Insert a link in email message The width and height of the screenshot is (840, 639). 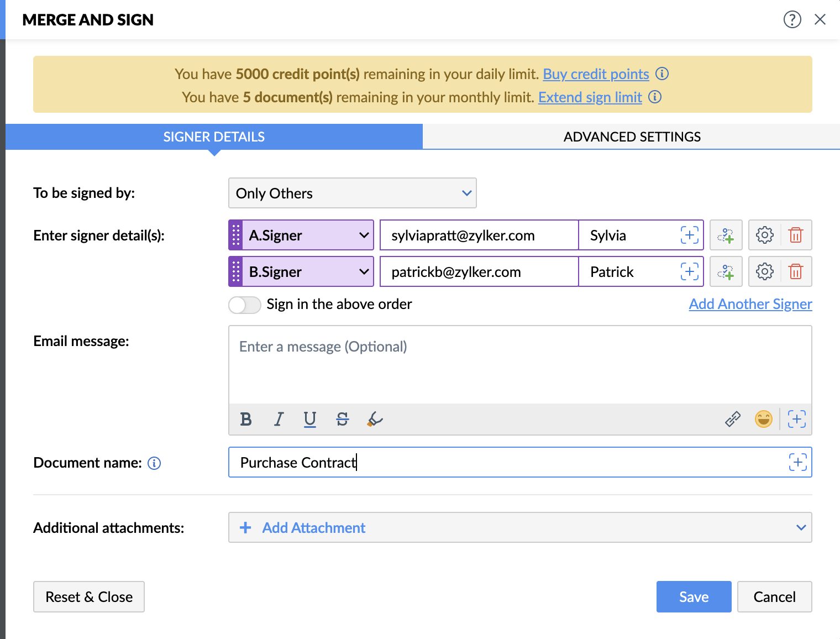(732, 420)
